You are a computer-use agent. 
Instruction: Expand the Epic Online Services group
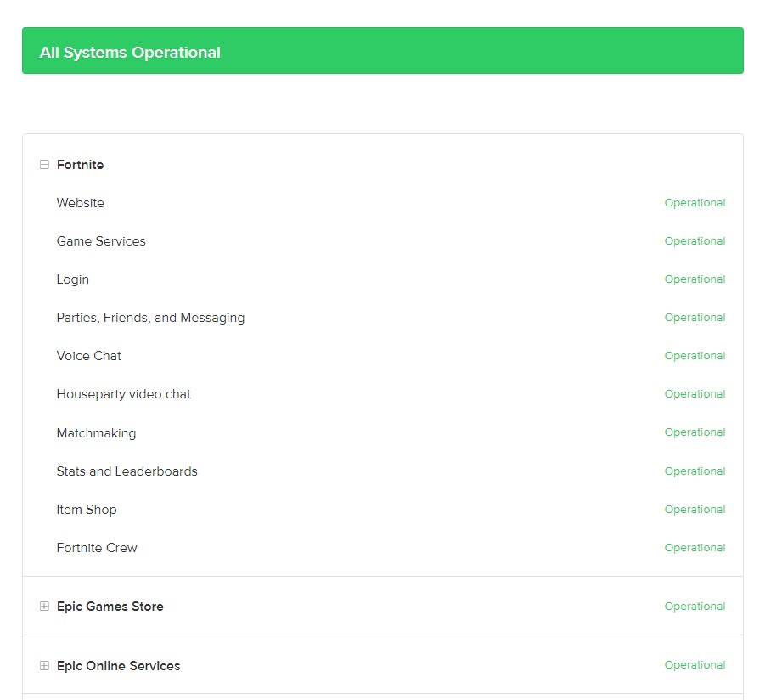[44, 666]
